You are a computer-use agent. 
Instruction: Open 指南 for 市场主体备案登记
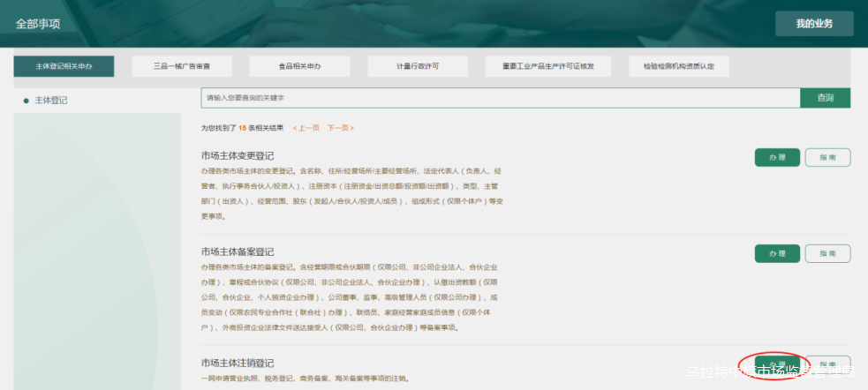click(827, 254)
